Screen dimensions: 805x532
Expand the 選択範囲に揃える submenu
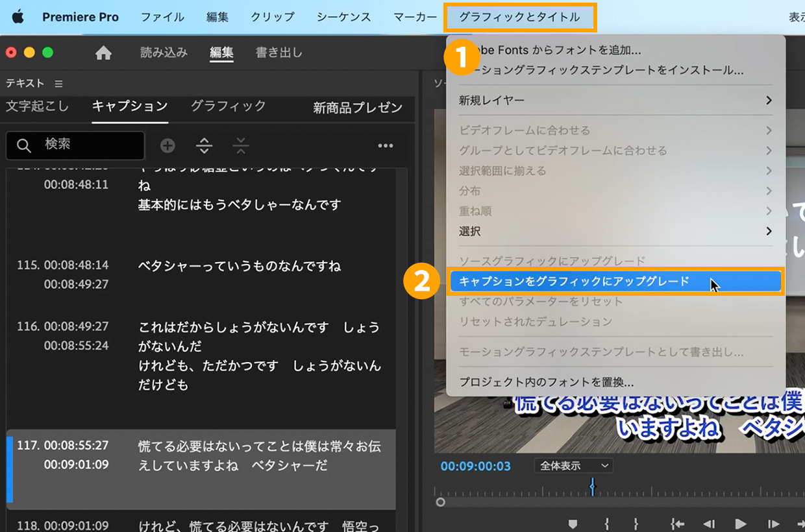click(615, 171)
